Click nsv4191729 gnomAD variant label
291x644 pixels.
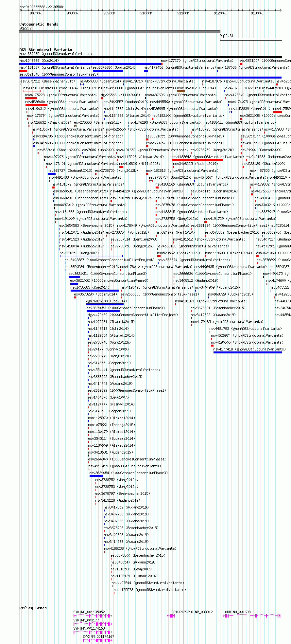click(240, 219)
